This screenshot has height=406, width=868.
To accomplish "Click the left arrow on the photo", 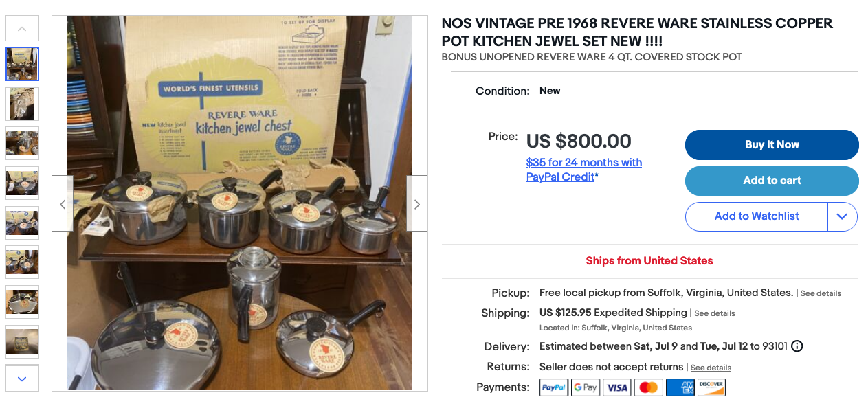I will (x=63, y=204).
